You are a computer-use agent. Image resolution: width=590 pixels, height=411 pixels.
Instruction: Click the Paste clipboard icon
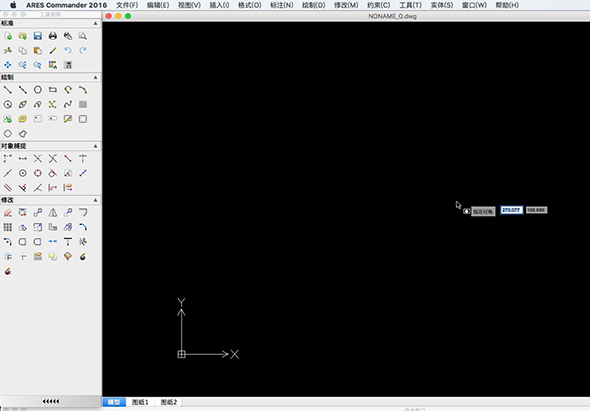pyautogui.click(x=38, y=50)
